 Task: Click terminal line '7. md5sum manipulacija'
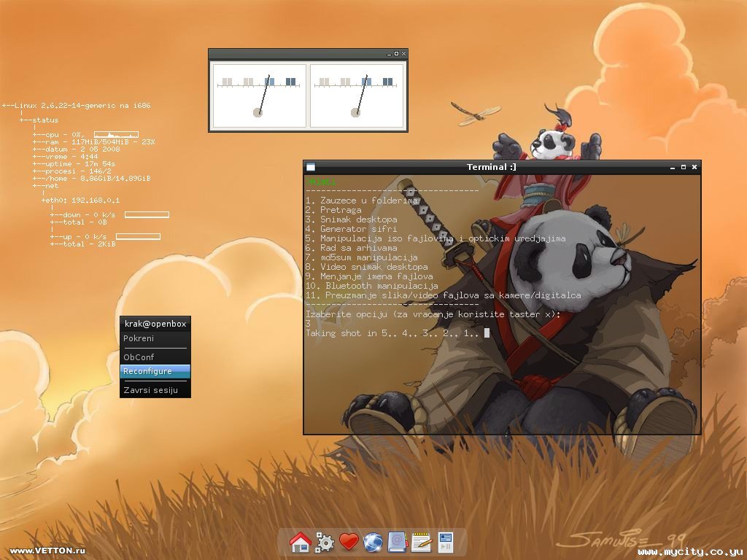click(362, 257)
